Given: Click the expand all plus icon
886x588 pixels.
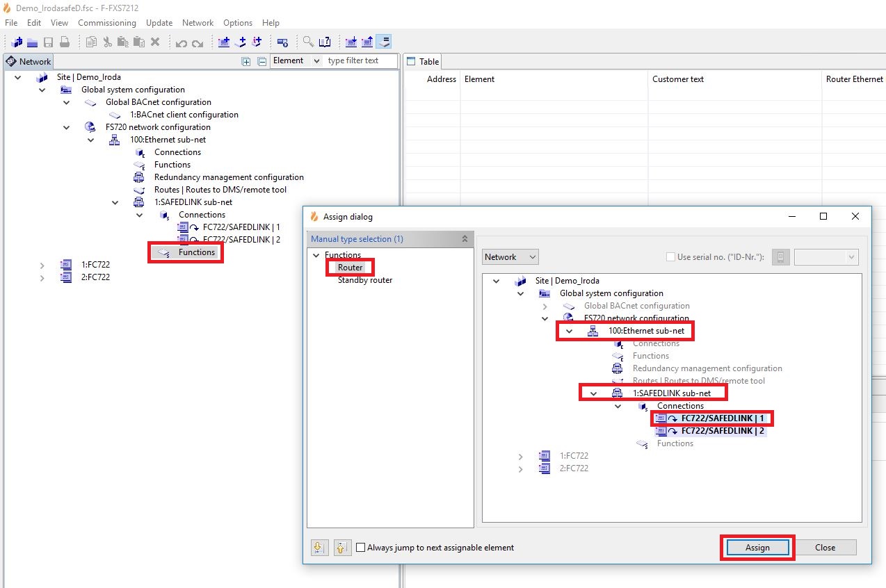Looking at the screenshot, I should (x=245, y=61).
